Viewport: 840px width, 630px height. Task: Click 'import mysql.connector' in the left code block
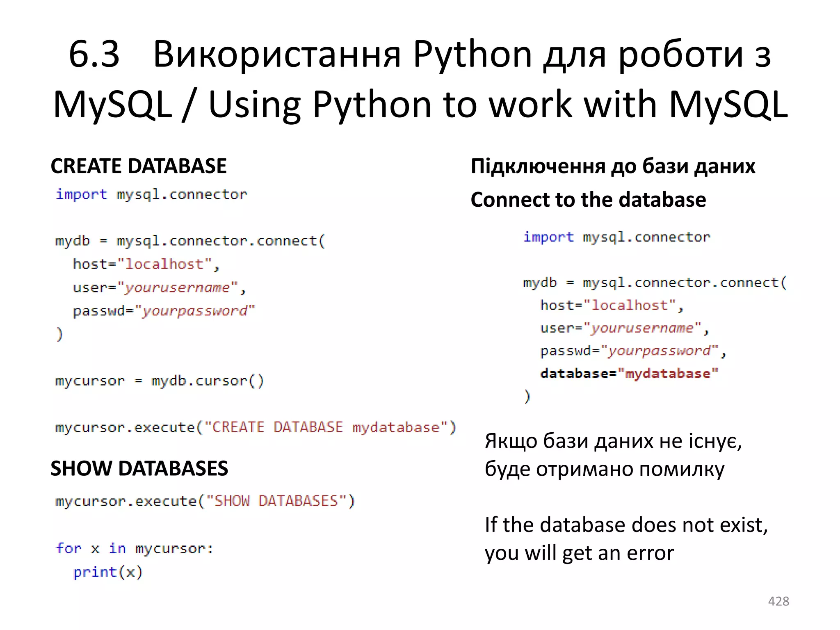(151, 194)
